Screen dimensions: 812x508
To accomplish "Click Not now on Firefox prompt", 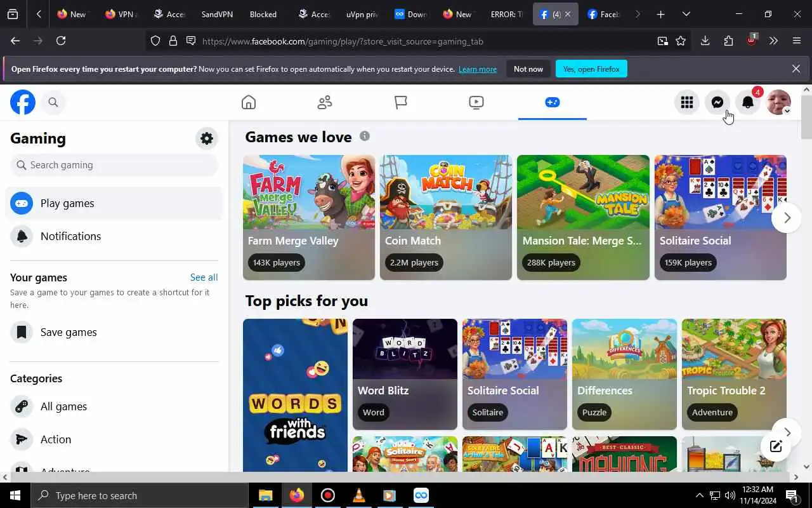I will [528, 69].
